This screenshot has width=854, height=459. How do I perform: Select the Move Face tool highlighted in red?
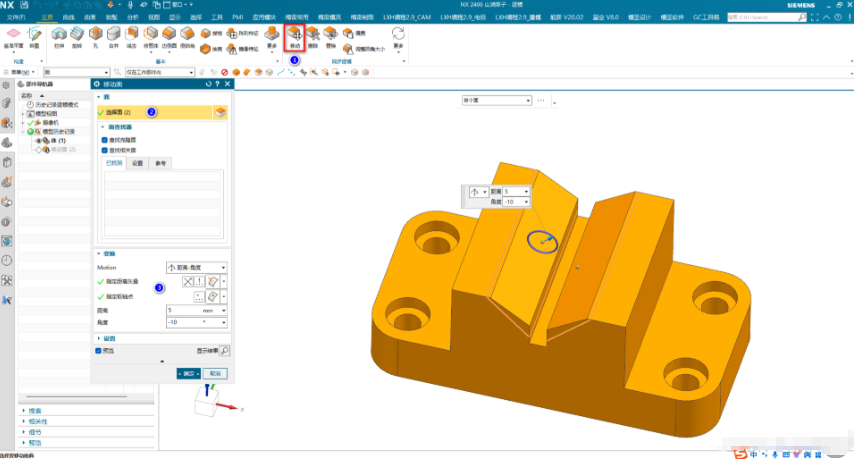pyautogui.click(x=295, y=37)
